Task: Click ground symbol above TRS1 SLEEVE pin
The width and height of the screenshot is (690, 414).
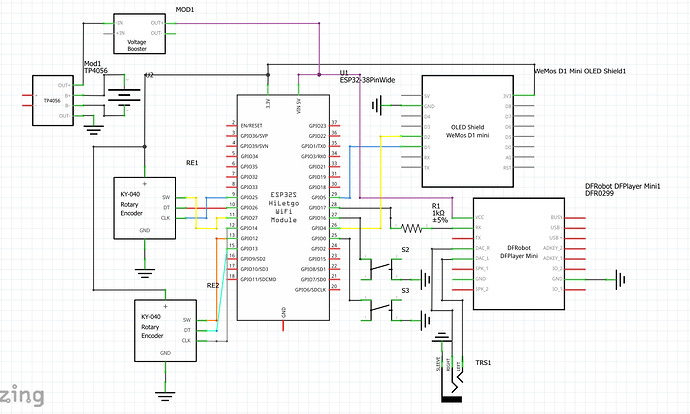Action: point(441,337)
